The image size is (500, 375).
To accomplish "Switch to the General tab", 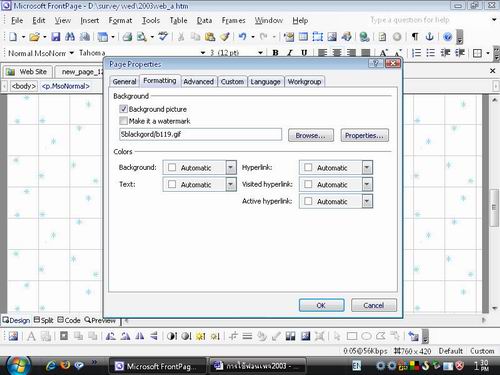I will point(124,82).
